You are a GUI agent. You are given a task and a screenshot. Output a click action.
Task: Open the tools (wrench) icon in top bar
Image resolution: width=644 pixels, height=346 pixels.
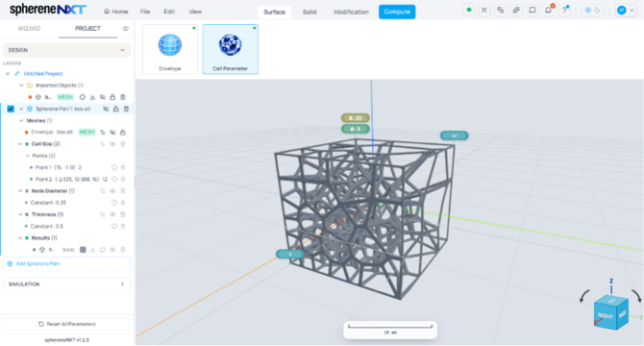pos(484,11)
